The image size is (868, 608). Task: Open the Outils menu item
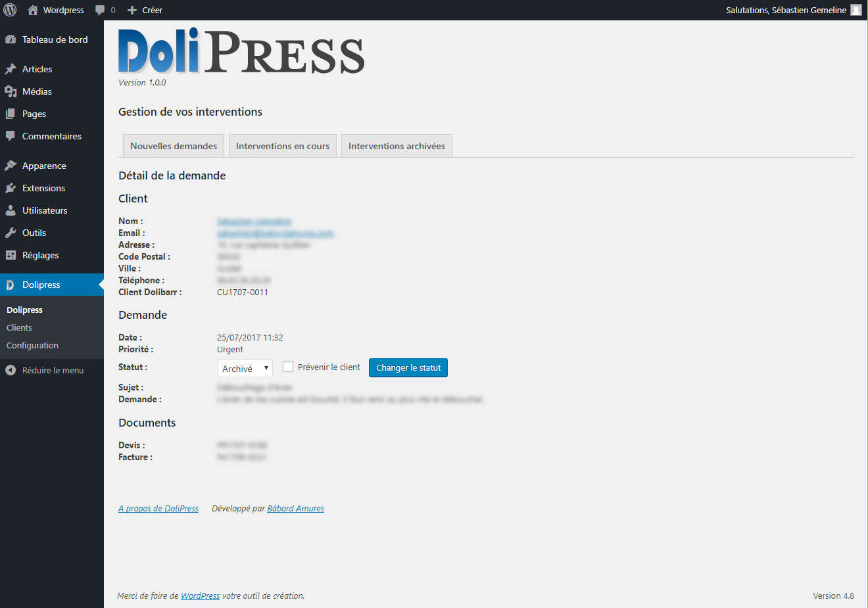tap(52, 233)
